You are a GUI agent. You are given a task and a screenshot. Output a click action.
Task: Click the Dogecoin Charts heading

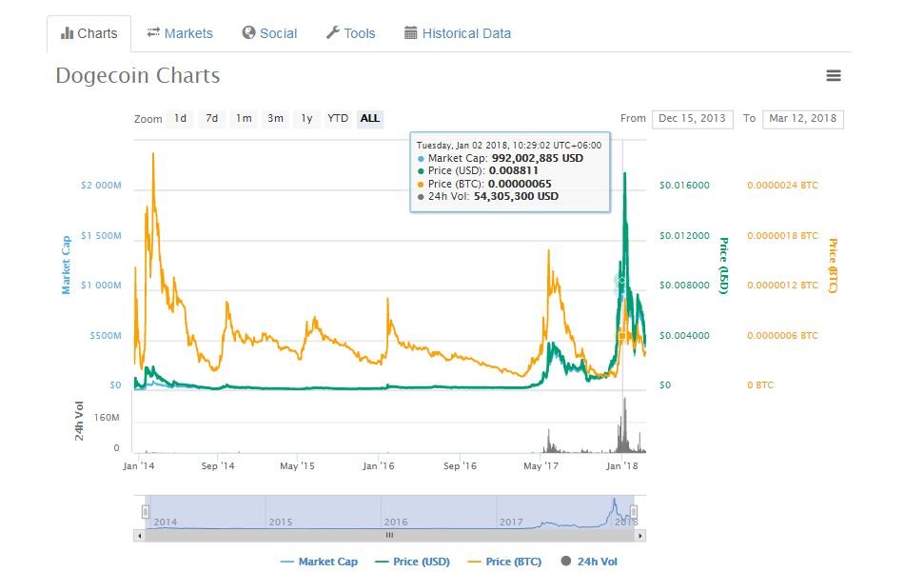[x=138, y=75]
